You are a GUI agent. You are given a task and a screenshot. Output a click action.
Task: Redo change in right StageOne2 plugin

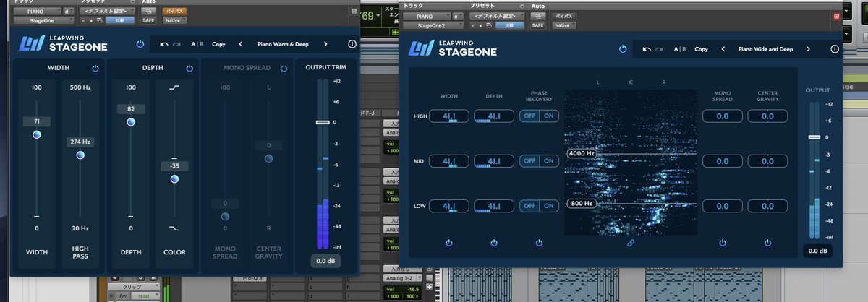point(658,49)
